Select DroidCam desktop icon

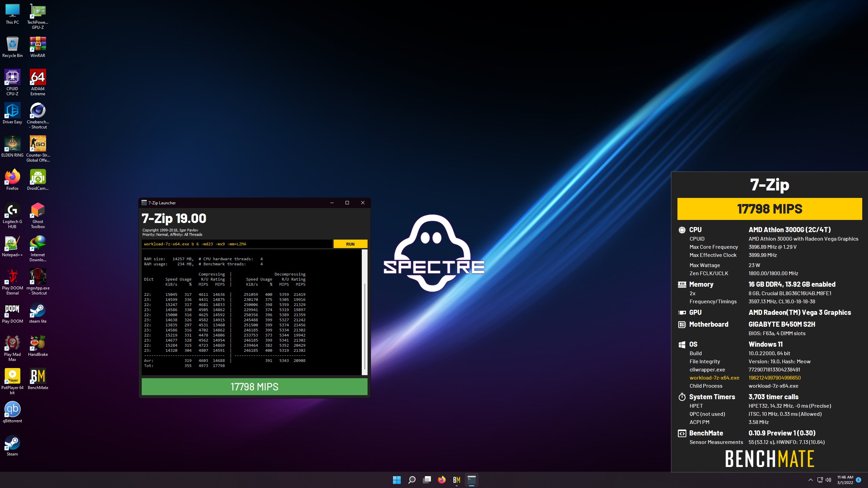click(38, 180)
